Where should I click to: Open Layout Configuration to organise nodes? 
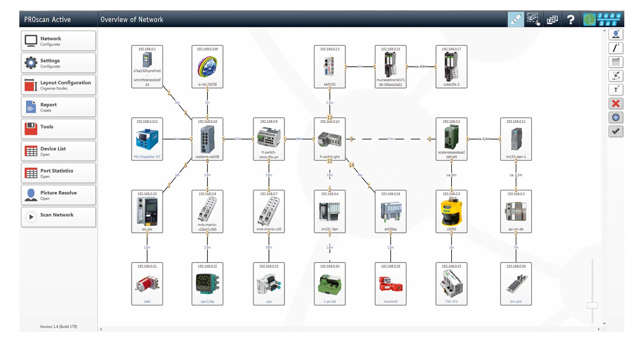point(58,85)
